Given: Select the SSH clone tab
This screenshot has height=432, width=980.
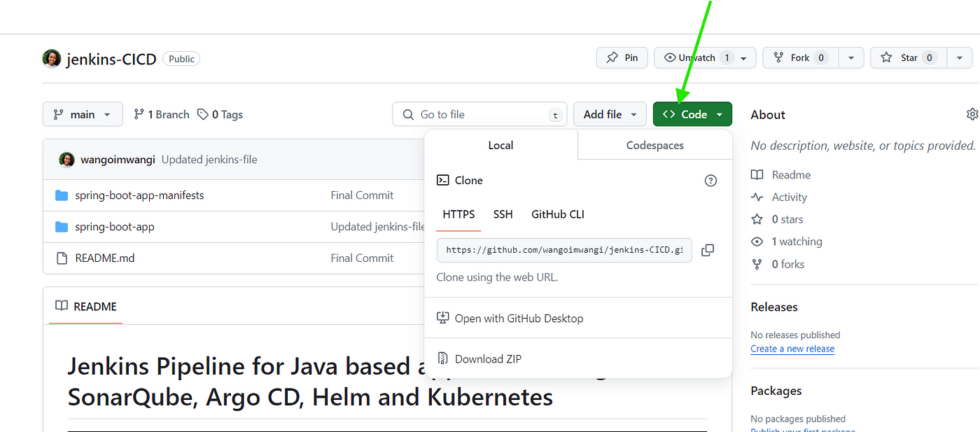Looking at the screenshot, I should coord(503,214).
